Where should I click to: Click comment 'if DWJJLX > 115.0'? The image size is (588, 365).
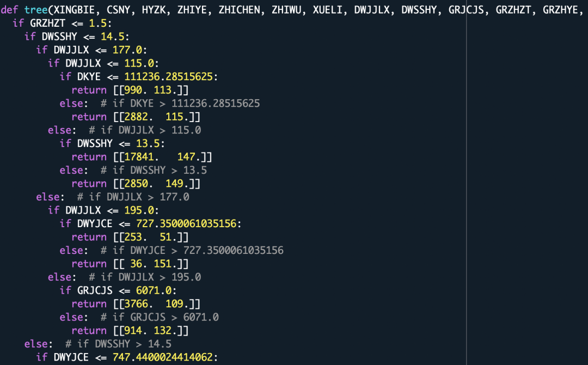click(145, 130)
